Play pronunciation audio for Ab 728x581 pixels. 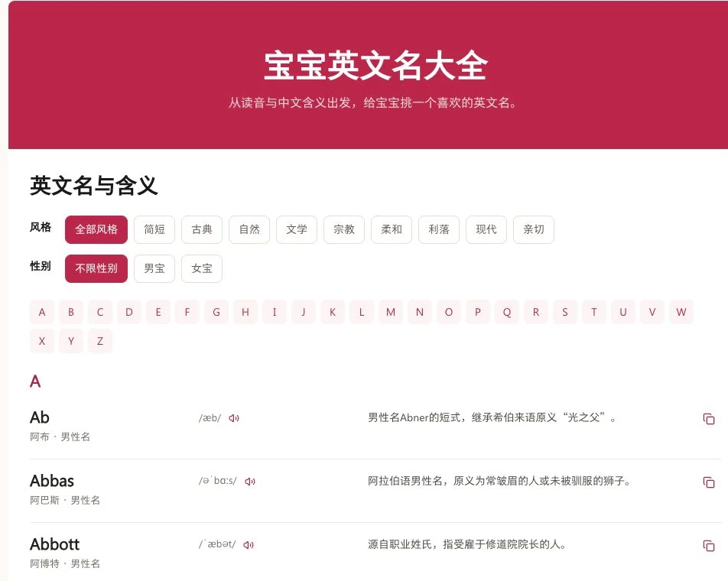[233, 418]
